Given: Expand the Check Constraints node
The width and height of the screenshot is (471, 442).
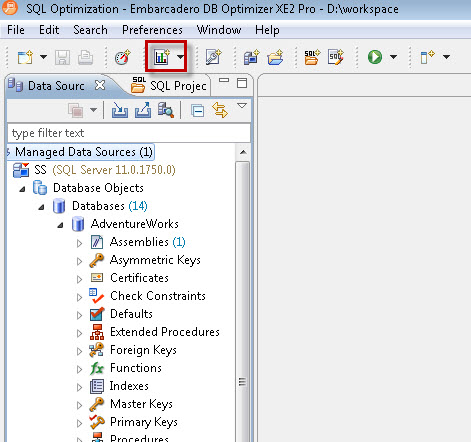Looking at the screenshot, I should tap(79, 297).
